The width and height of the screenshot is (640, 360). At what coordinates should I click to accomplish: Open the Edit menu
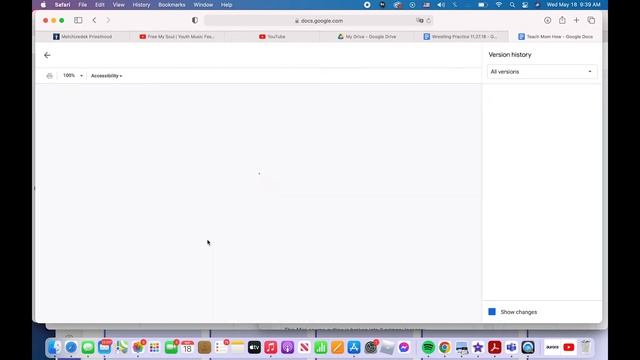[x=100, y=5]
